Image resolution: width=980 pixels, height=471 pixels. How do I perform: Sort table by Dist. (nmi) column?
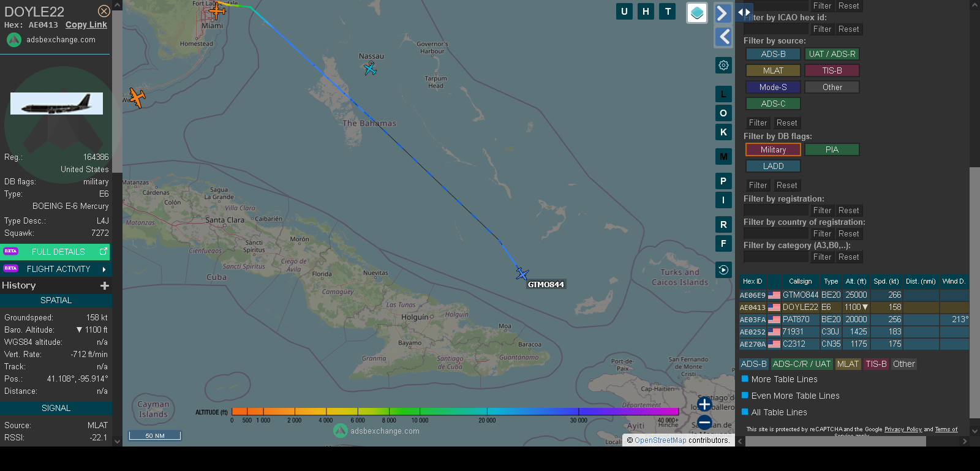(x=921, y=281)
